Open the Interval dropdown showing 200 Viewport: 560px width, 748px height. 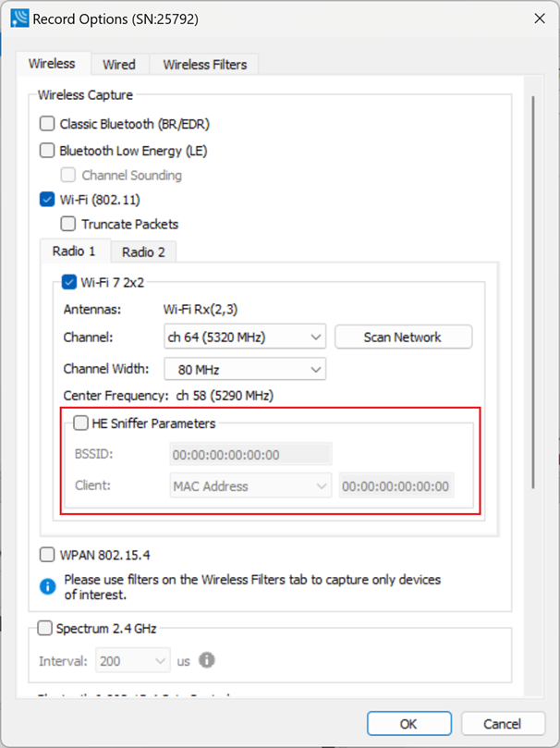133,660
